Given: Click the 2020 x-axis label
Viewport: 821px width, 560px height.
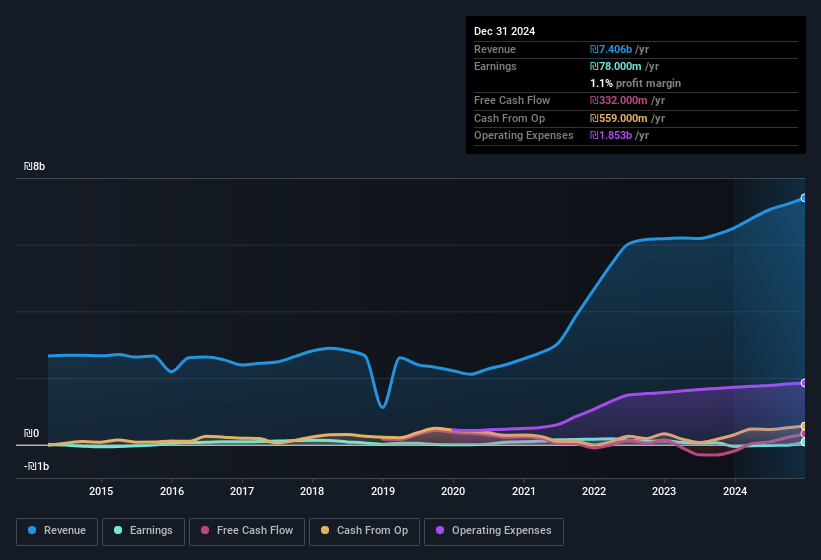Looking at the screenshot, I should 453,491.
